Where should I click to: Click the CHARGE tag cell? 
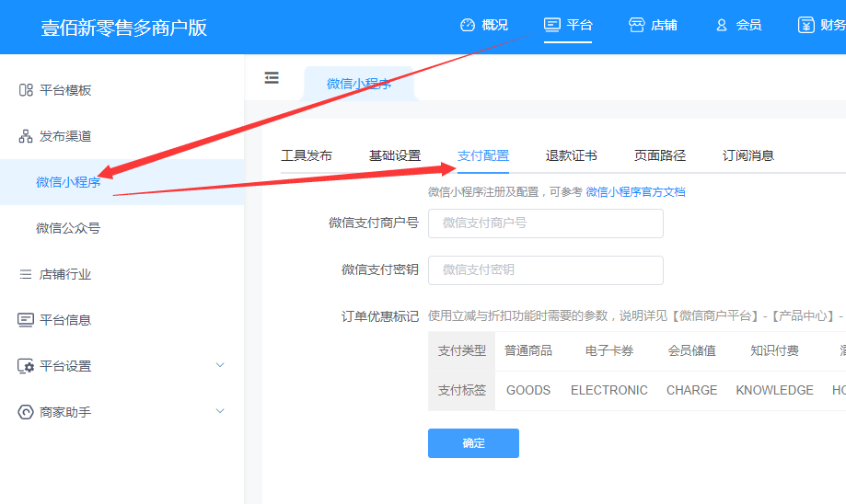coord(691,390)
